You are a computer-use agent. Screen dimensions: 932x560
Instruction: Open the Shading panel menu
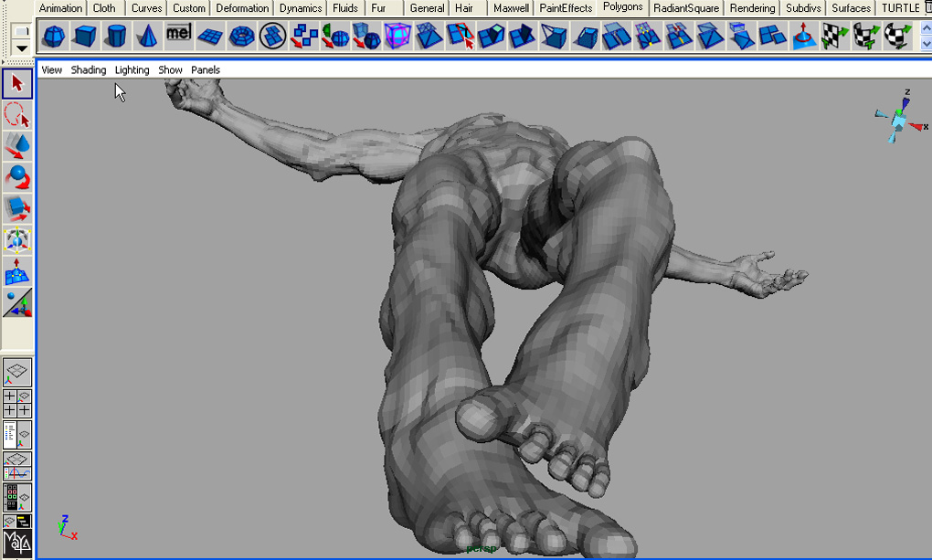click(x=89, y=69)
